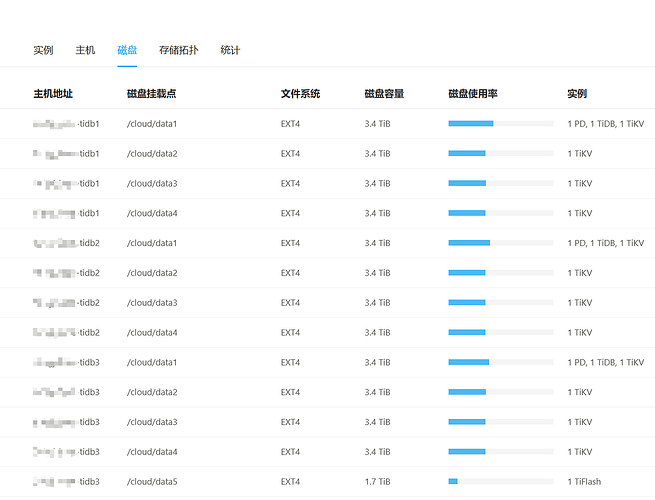Click host address of tidb1 /cloud/data1 row

point(66,124)
